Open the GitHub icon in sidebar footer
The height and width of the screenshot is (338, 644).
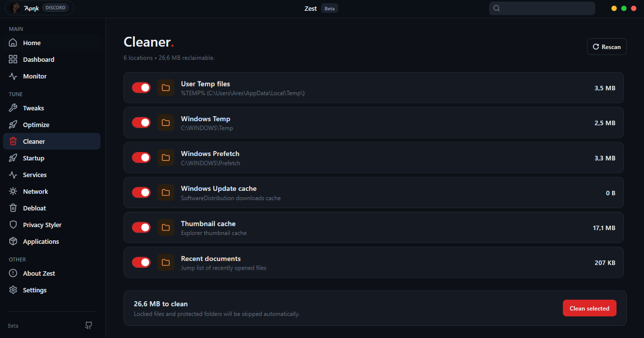point(89,325)
